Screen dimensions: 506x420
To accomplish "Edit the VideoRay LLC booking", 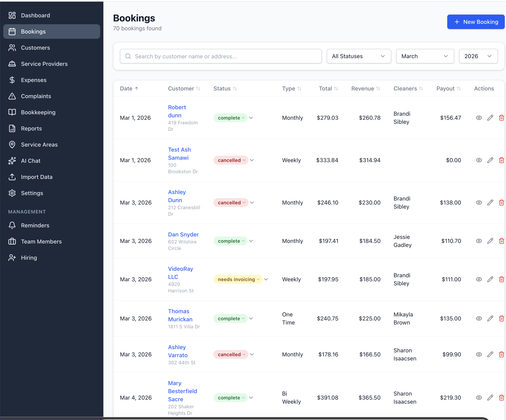I will pos(490,279).
